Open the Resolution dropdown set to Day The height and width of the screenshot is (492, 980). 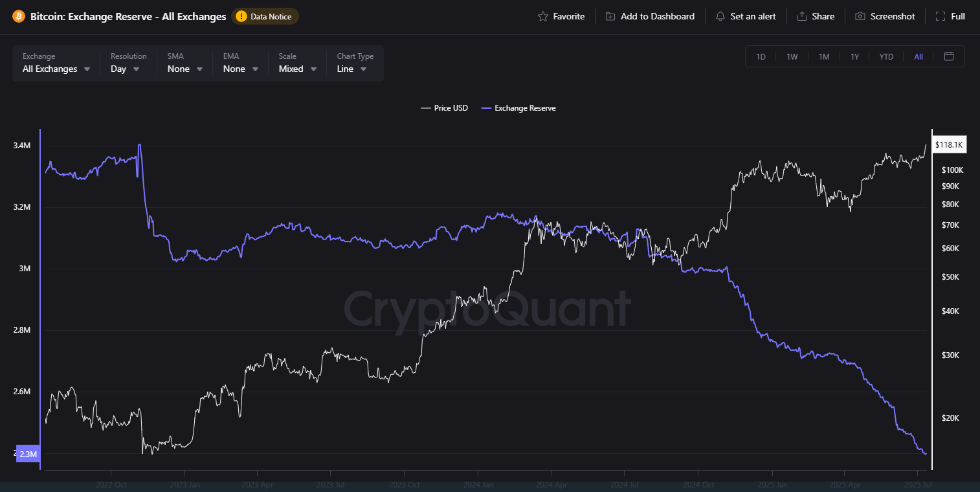[x=128, y=63]
